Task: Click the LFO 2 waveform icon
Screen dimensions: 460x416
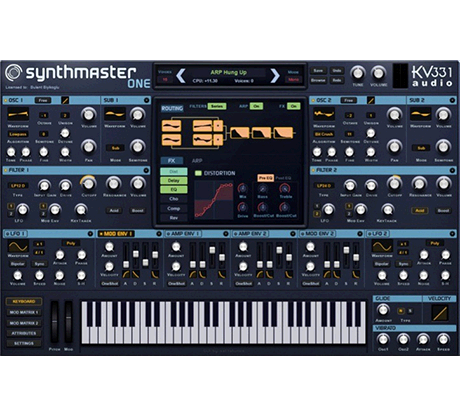Action: [x=382, y=246]
